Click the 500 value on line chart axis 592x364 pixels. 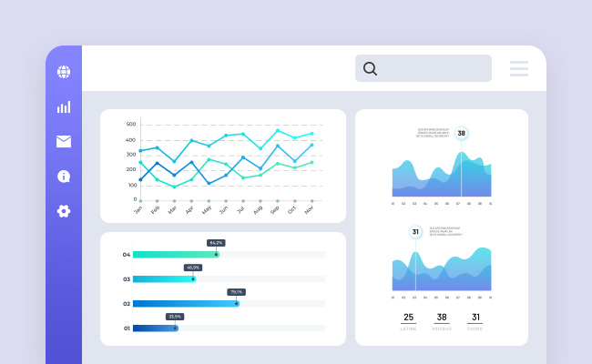131,124
